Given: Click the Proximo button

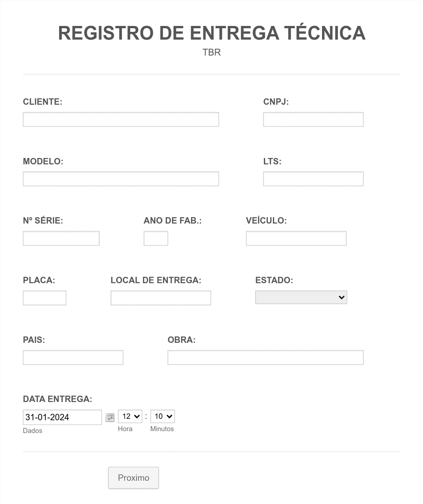Looking at the screenshot, I should [133, 478].
